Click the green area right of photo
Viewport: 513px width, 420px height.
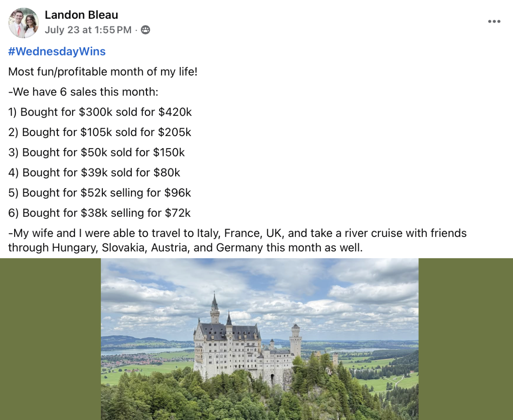(x=465, y=339)
